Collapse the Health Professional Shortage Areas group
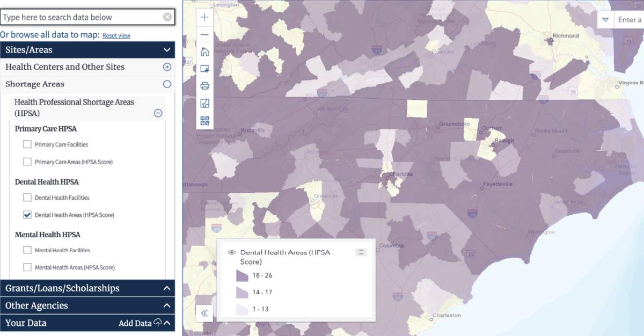 click(x=158, y=113)
